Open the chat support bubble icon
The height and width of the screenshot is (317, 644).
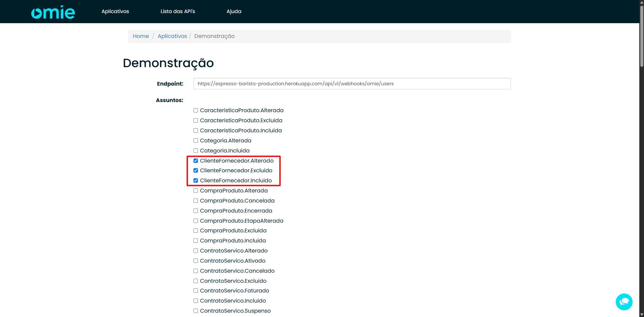[624, 302]
